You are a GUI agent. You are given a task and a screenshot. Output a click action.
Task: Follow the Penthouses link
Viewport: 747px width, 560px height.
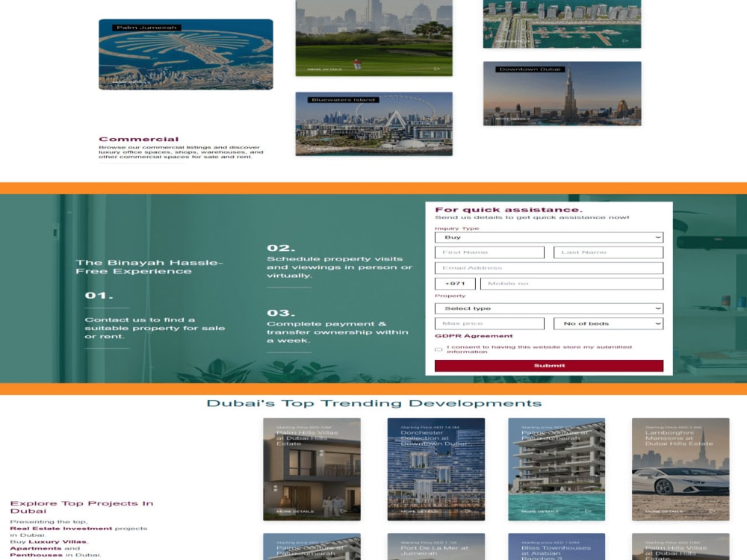coord(36,556)
